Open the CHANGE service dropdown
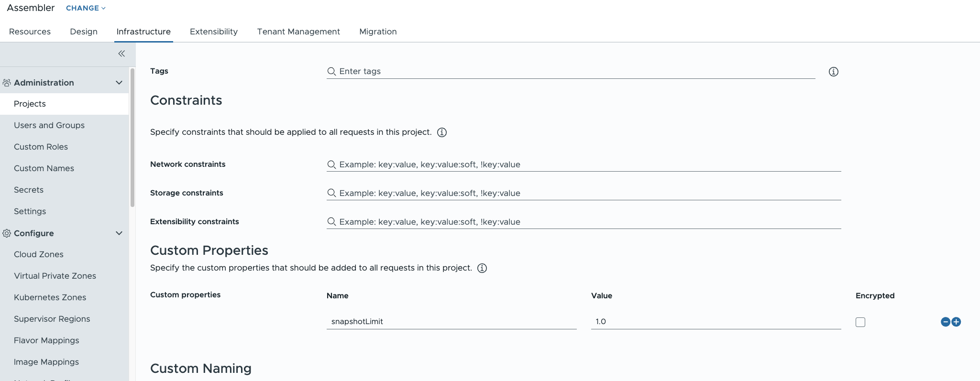This screenshot has width=980, height=381. coord(86,8)
